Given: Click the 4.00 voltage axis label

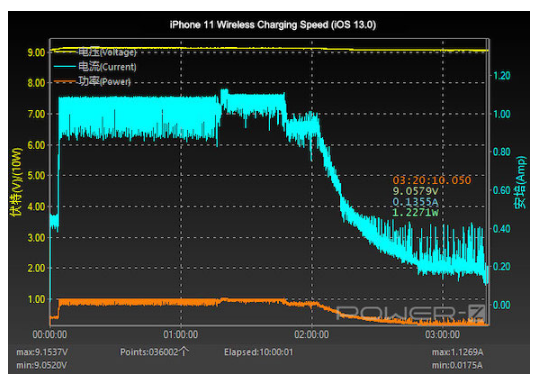Looking at the screenshot, I should (x=36, y=207).
